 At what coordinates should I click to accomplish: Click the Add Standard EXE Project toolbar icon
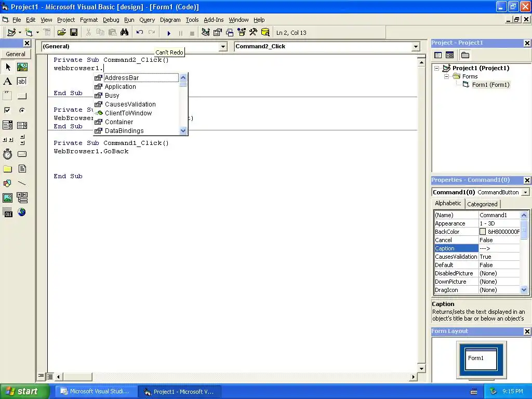11,32
